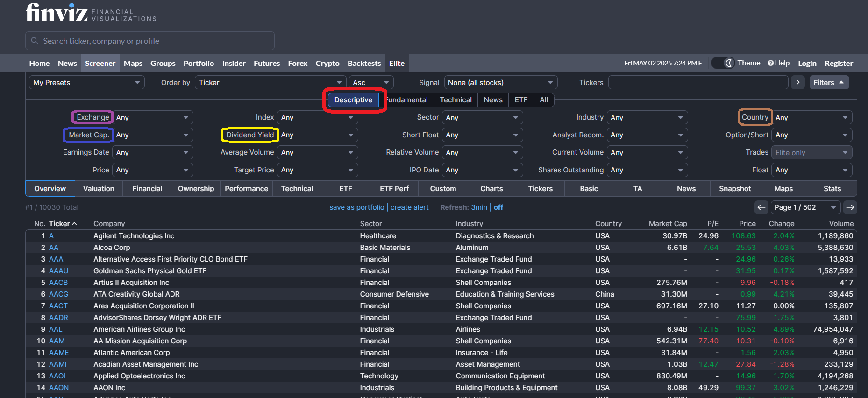Open the Earnings Date filter dropdown
Image resolution: width=868 pixels, height=398 pixels.
click(x=153, y=152)
